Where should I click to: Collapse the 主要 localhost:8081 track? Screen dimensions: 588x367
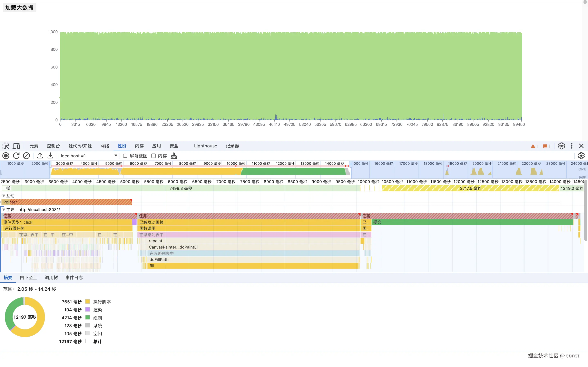4,209
